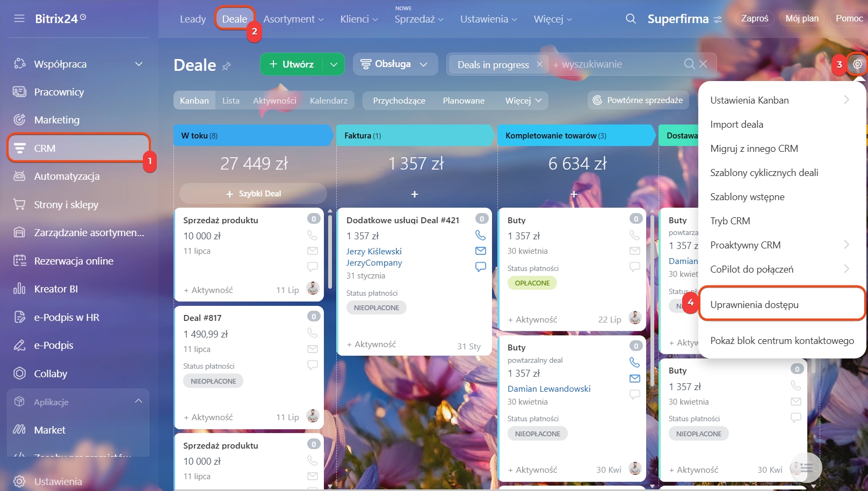868x491 pixels.
Task: Click phone icon on Dodatkowe usługi Deal #421
Action: point(480,235)
